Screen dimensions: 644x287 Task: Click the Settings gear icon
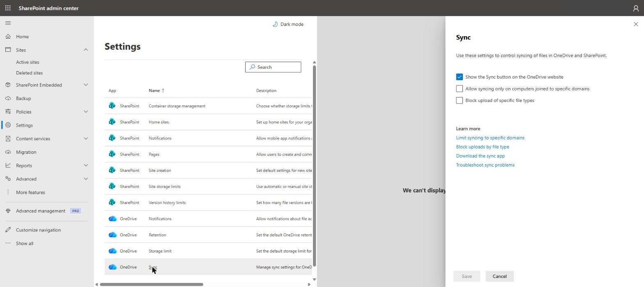8,125
